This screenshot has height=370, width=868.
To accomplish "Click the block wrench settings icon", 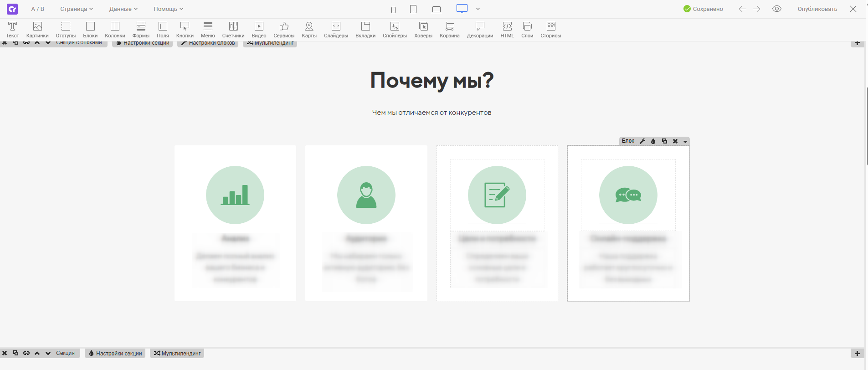I will click(642, 141).
